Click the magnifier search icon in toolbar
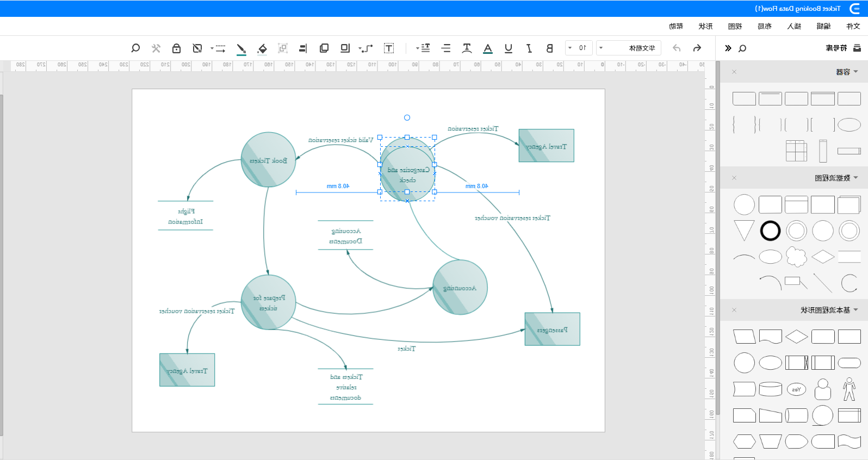This screenshot has width=868, height=460. [x=136, y=48]
